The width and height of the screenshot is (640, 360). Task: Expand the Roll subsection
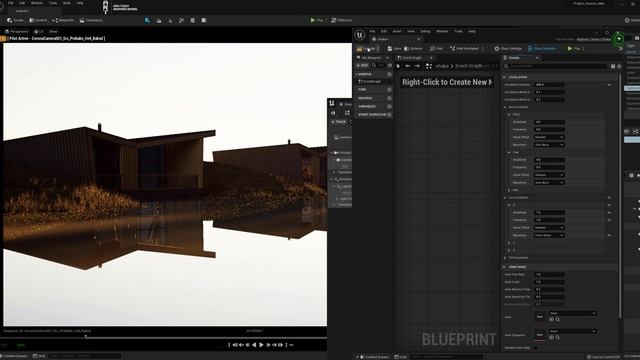(x=509, y=190)
